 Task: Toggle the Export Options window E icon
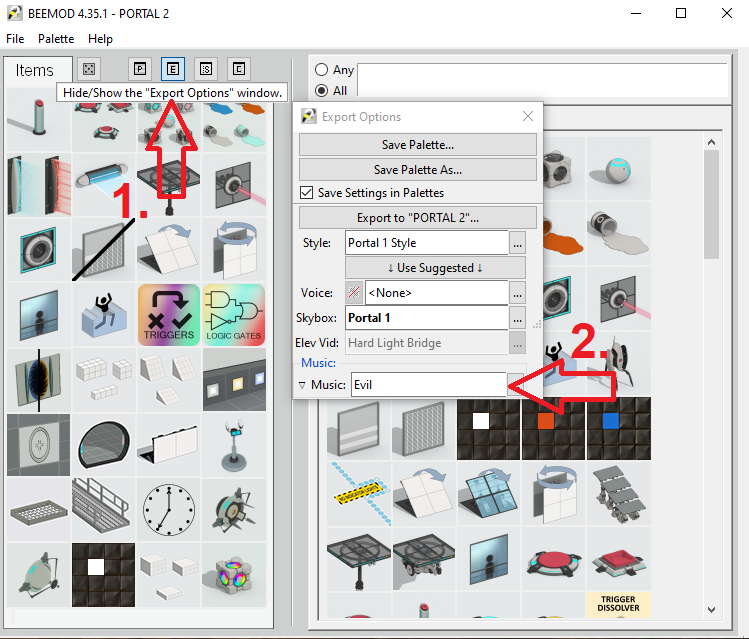coord(172,69)
